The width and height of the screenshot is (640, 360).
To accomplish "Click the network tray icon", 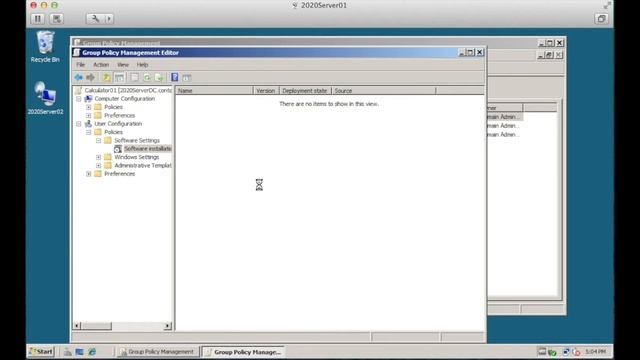I will pos(566,352).
